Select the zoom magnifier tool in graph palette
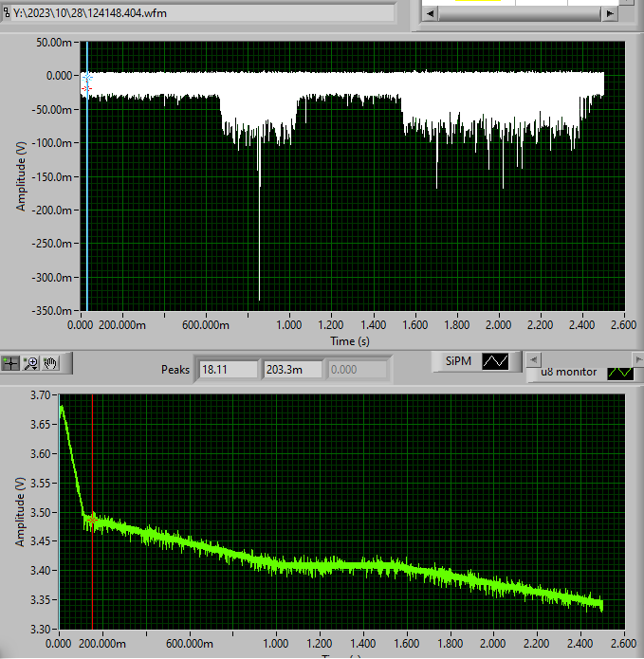644x659 pixels. (x=30, y=363)
